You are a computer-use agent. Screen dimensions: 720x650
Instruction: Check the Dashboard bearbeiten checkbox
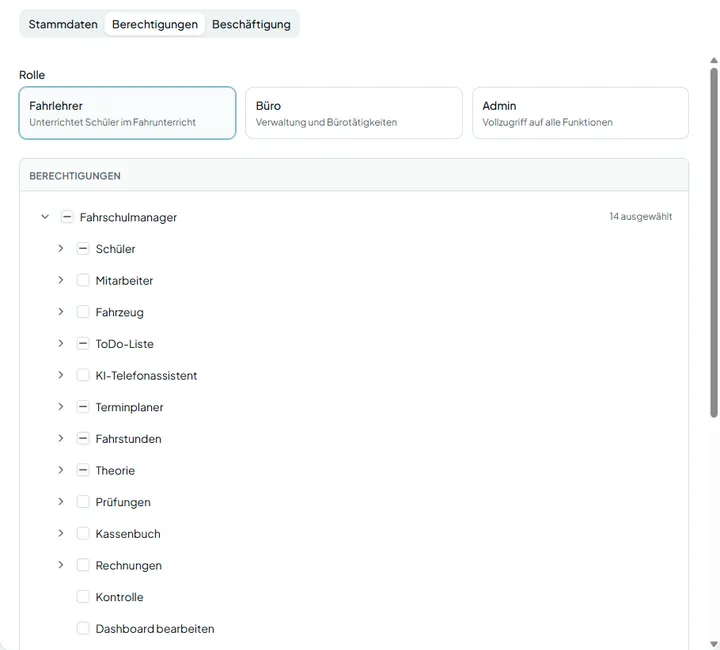[x=83, y=629]
